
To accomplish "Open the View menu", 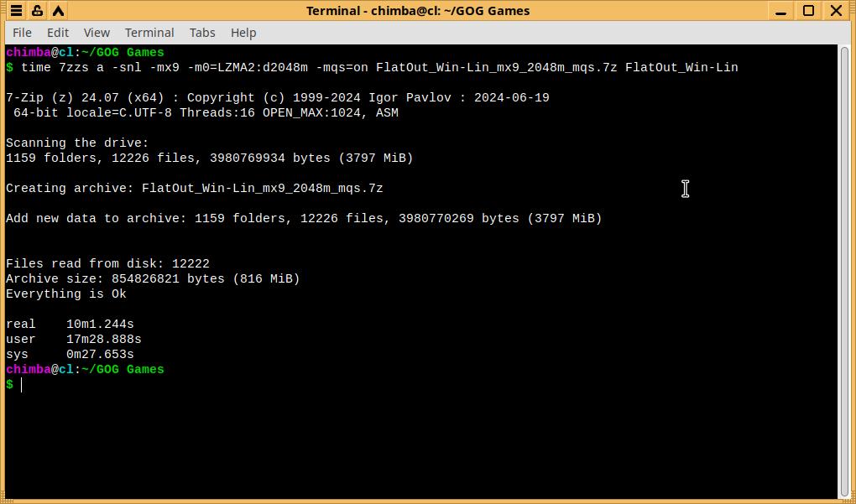I will click(x=97, y=33).
